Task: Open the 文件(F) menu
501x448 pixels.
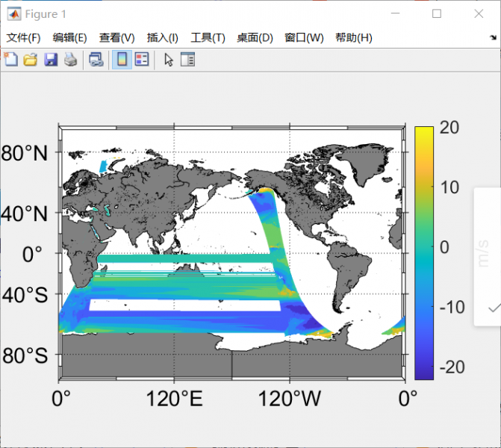Action: click(24, 38)
